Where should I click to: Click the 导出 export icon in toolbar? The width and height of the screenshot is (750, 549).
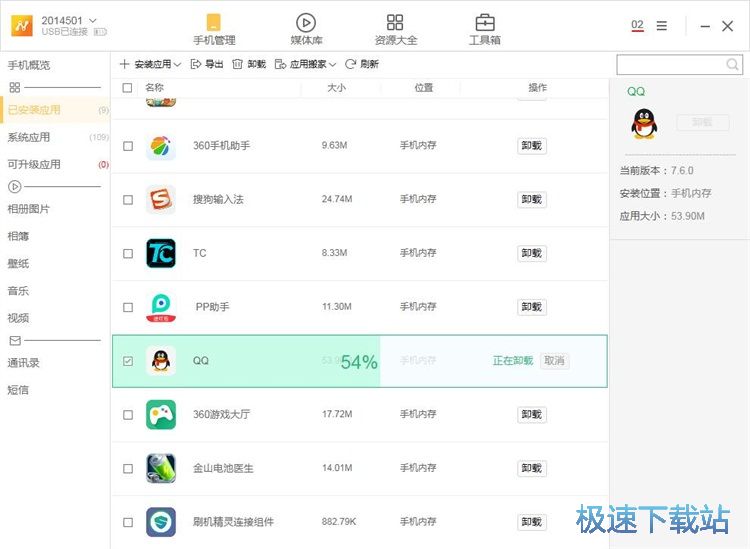196,64
